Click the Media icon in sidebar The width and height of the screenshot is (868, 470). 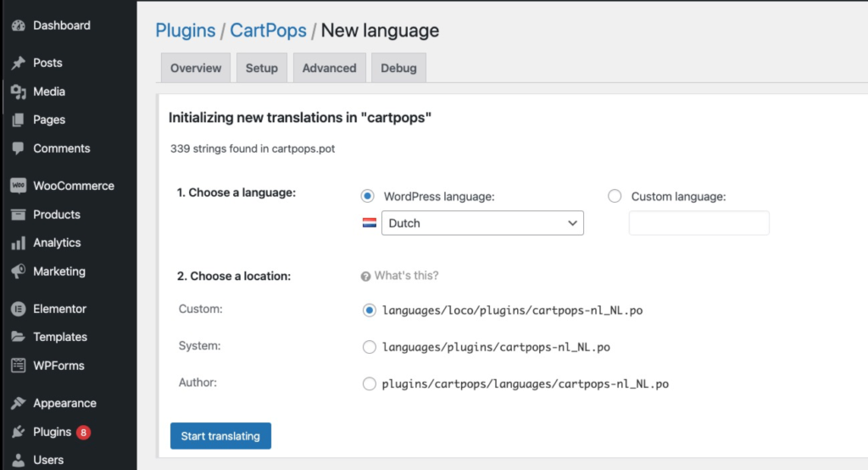pyautogui.click(x=19, y=92)
